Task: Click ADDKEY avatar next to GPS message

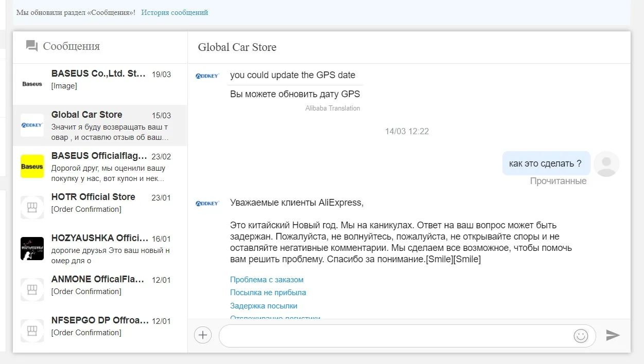Action: (207, 76)
